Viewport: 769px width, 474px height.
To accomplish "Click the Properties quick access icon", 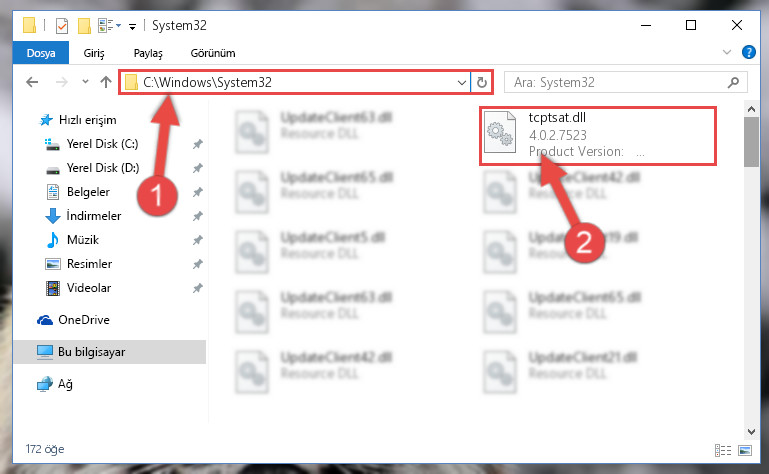I will (62, 26).
